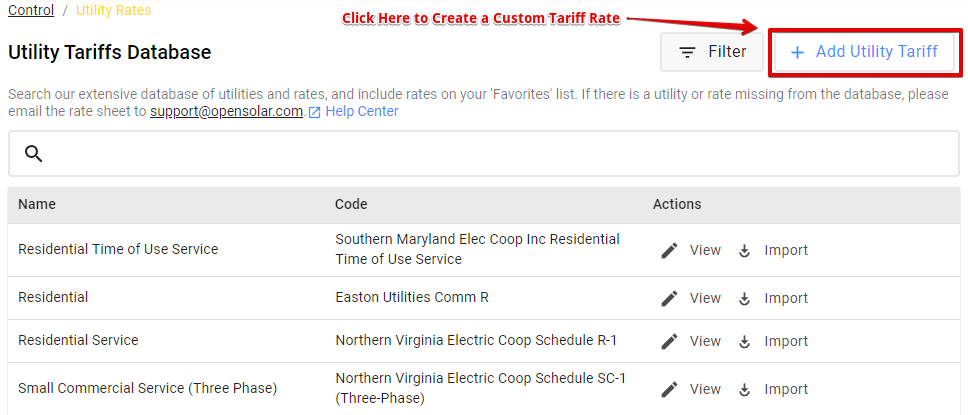Open the Filter options
Image resolution: width=968 pixels, height=415 pixels.
712,52
